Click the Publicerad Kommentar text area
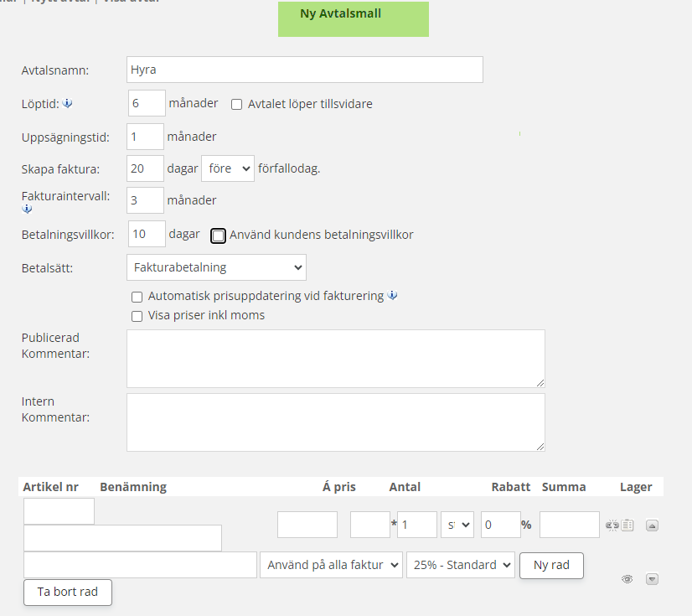This screenshot has width=692, height=616. tap(335, 358)
